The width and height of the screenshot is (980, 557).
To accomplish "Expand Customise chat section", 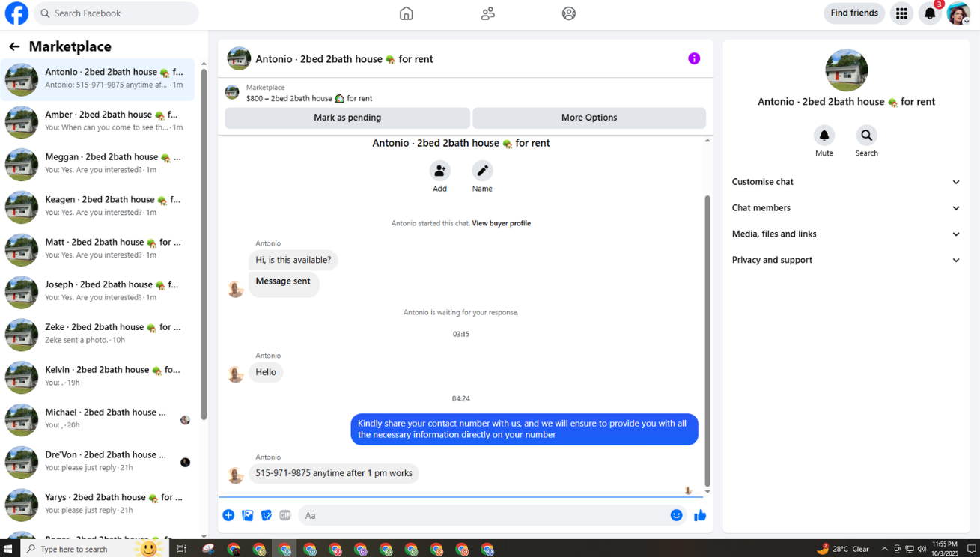I will (x=846, y=182).
